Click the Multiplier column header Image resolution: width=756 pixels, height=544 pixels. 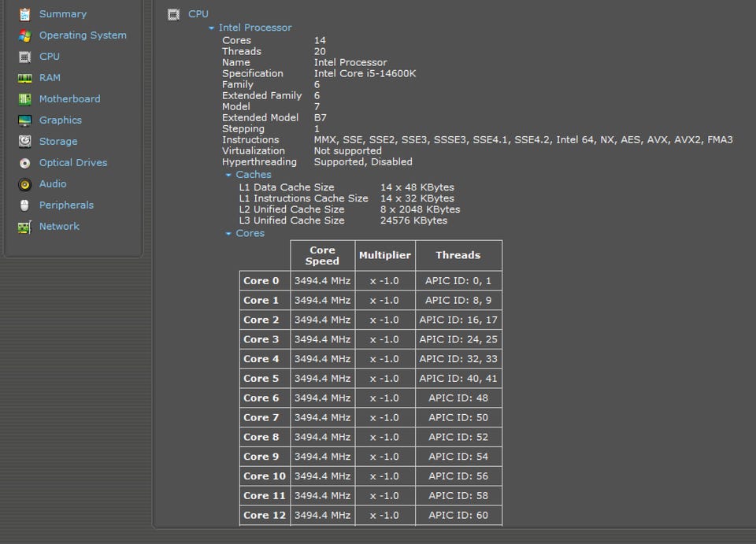point(384,255)
